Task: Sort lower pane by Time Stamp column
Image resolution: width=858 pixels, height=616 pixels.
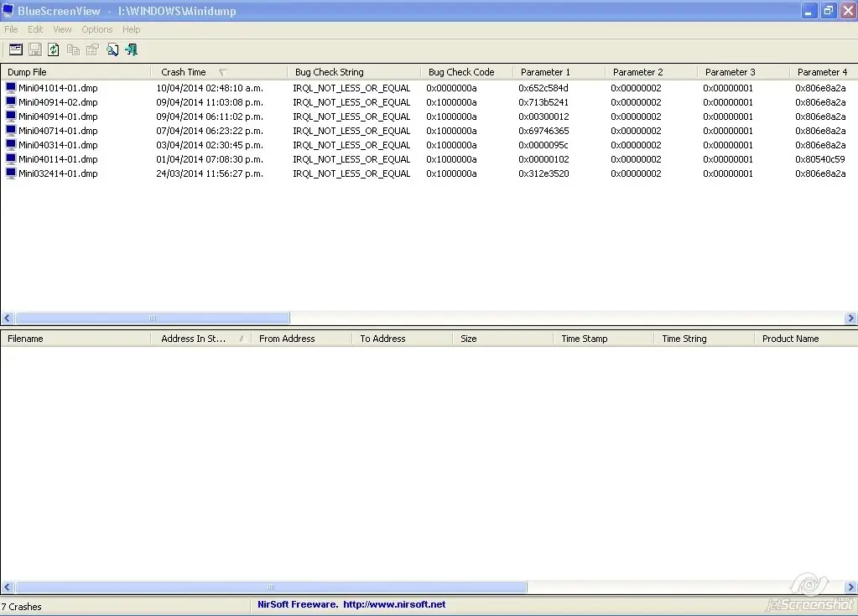Action: pyautogui.click(x=603, y=339)
